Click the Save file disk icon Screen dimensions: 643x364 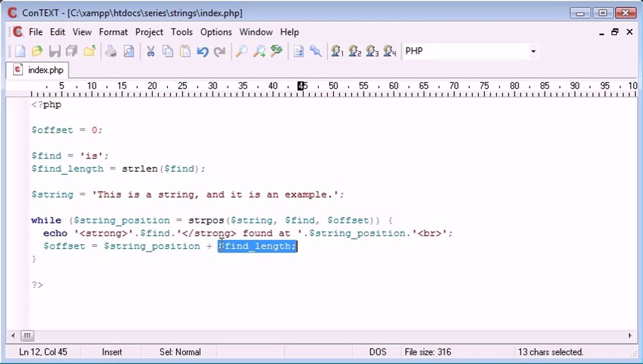click(x=54, y=51)
